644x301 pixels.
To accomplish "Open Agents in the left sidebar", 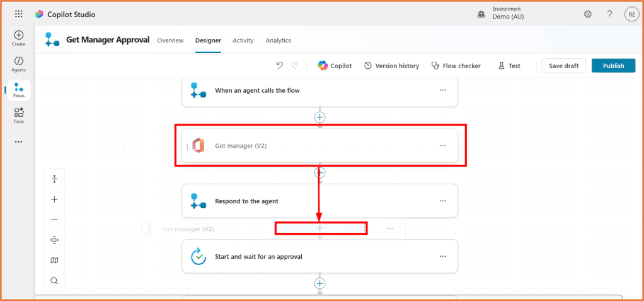I will click(x=18, y=64).
